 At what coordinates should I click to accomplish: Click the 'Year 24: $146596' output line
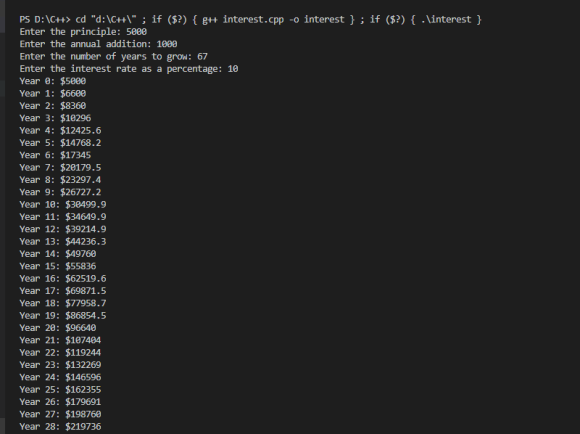(x=60, y=377)
